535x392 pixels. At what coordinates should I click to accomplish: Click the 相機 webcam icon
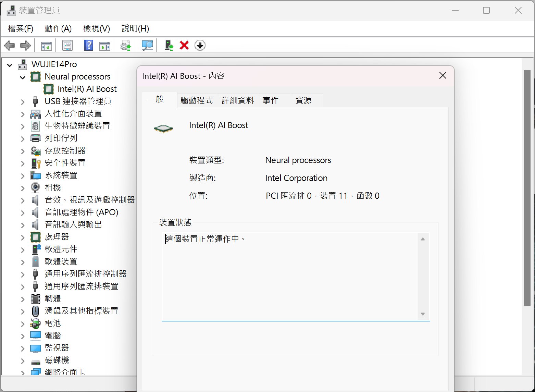point(35,188)
